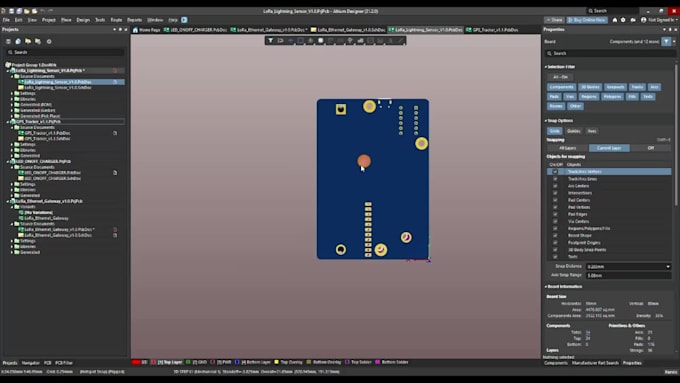Collapse the Board Information section

[x=546, y=287]
